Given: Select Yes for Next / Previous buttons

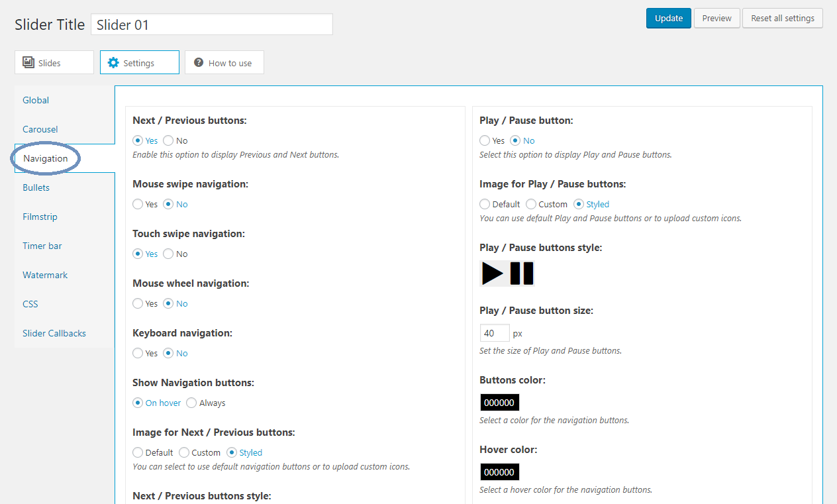Looking at the screenshot, I should coord(138,140).
